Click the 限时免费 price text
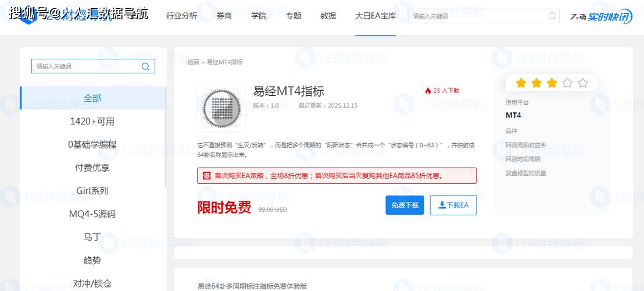Image resolution: width=644 pixels, height=291 pixels. pyautogui.click(x=224, y=208)
